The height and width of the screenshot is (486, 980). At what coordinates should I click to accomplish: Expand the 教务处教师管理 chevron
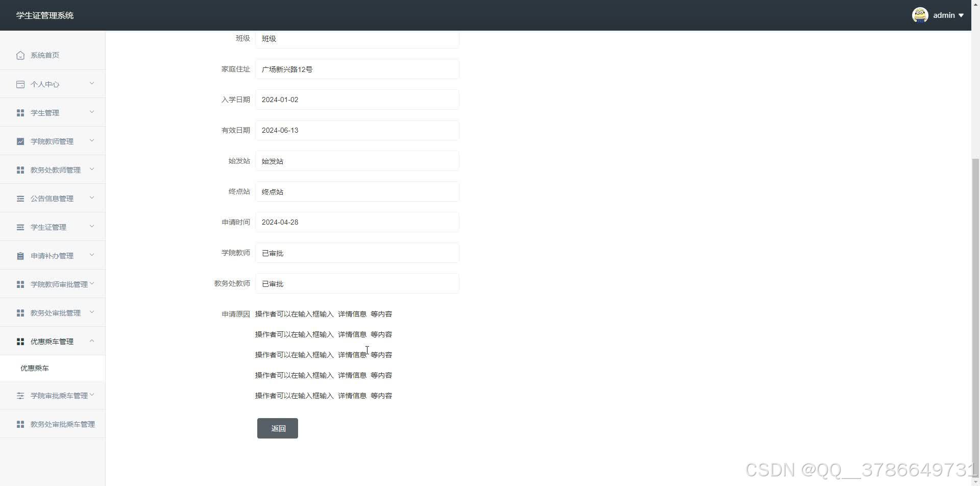(92, 169)
